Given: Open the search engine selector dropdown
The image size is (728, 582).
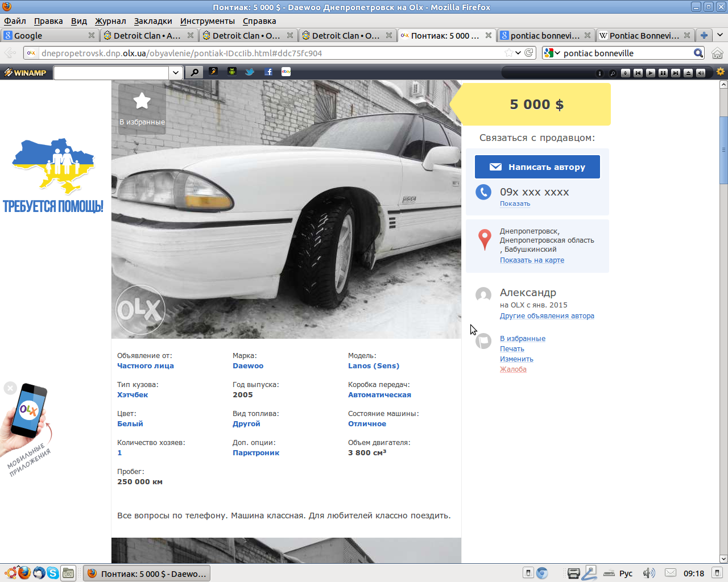Looking at the screenshot, I should [551, 53].
